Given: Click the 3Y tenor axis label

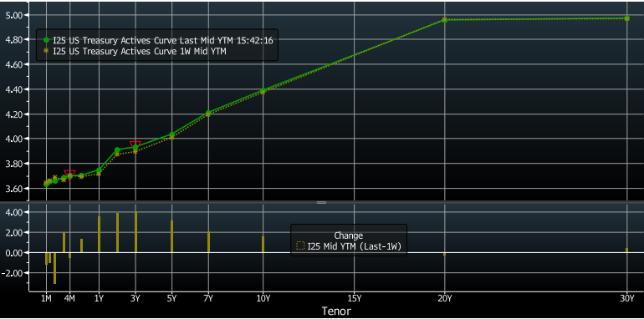Looking at the screenshot, I should 135,298.
